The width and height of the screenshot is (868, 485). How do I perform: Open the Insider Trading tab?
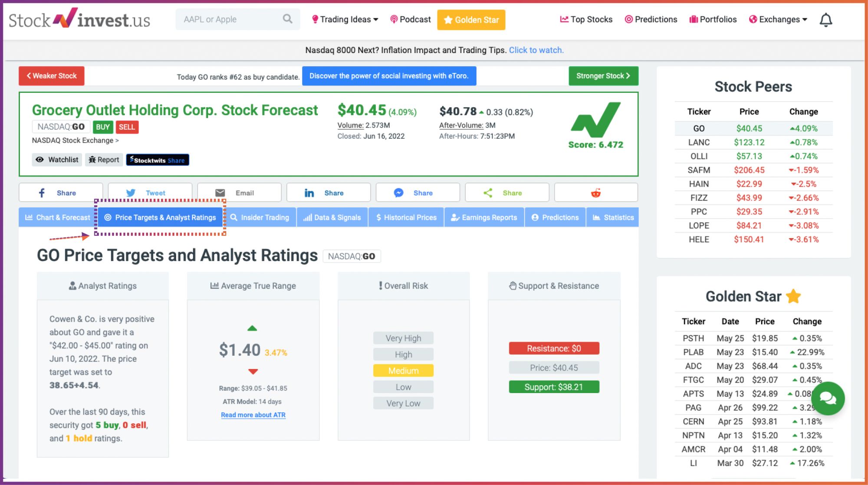point(260,217)
